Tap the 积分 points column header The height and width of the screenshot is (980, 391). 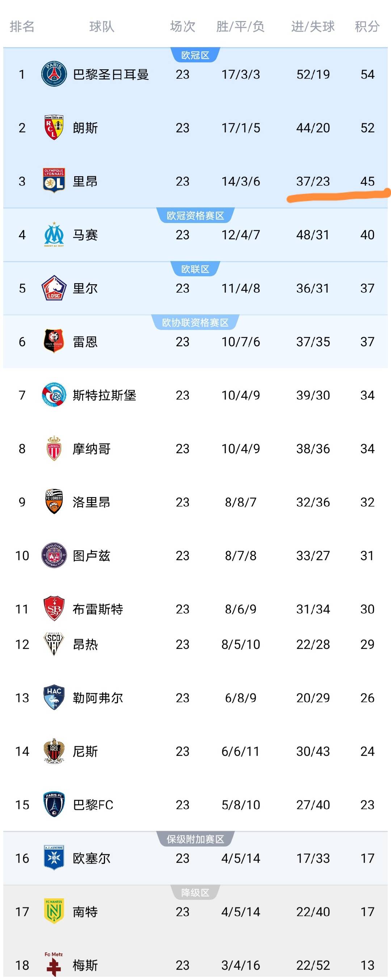click(367, 26)
